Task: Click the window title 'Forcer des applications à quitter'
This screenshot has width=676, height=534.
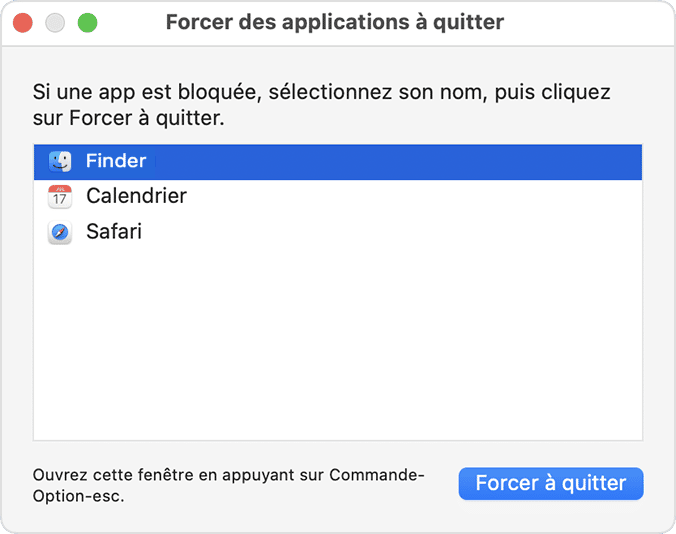Action: click(334, 22)
